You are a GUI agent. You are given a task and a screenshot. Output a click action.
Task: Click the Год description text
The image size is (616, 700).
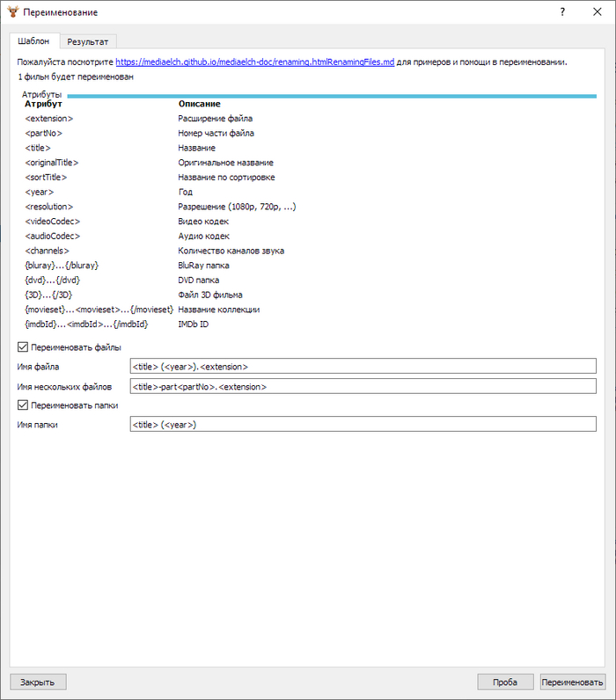pyautogui.click(x=186, y=192)
